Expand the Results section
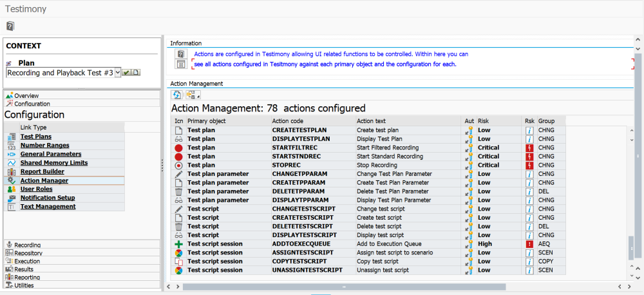644x295 pixels. (x=82, y=269)
